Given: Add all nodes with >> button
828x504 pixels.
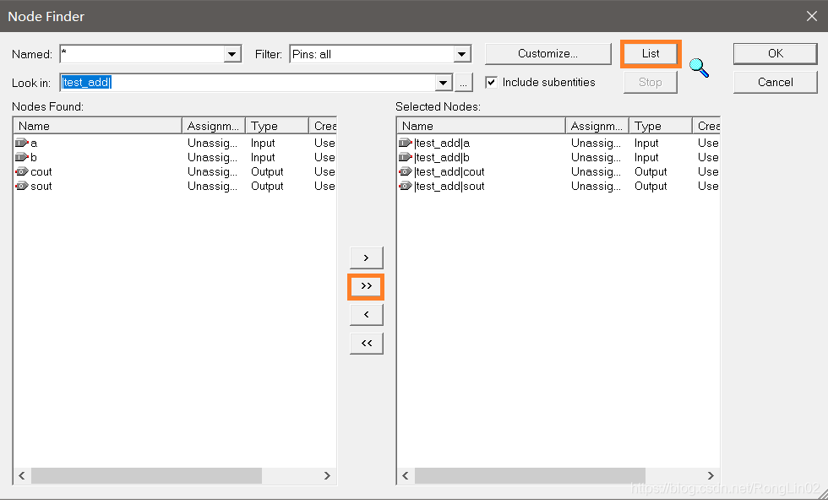Looking at the screenshot, I should (366, 286).
